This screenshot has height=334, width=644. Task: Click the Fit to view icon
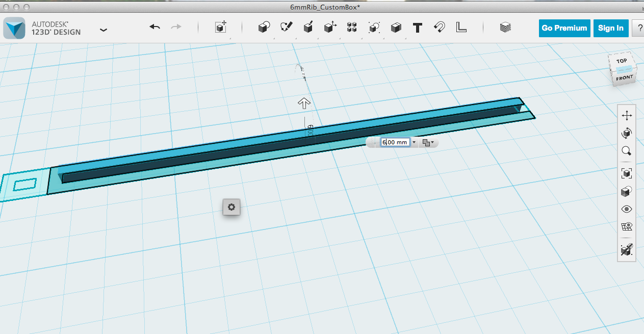coord(627,173)
